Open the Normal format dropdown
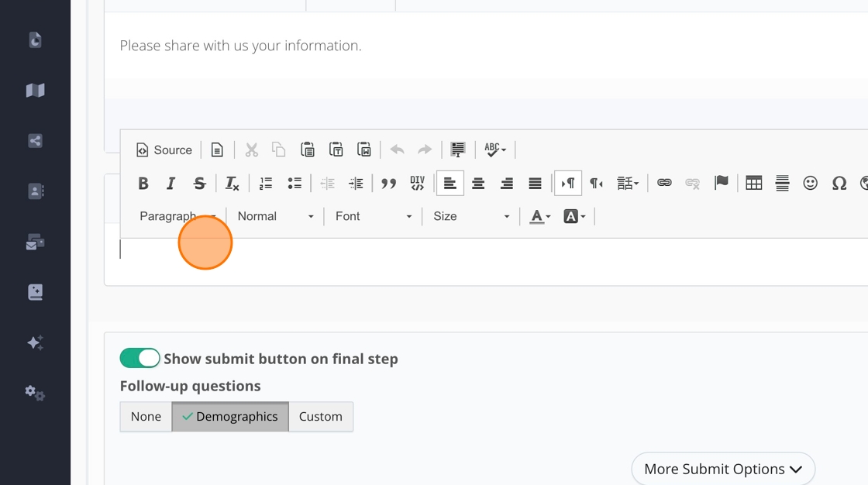 (276, 216)
